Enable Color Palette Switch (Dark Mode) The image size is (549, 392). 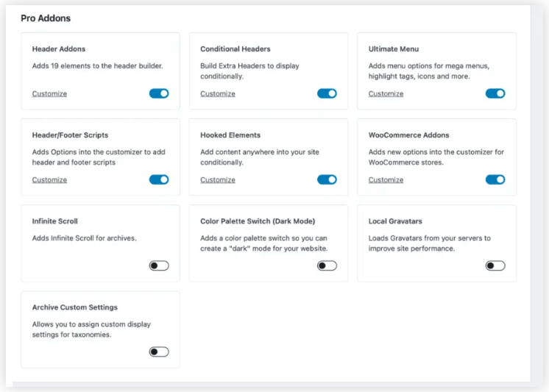click(x=327, y=266)
